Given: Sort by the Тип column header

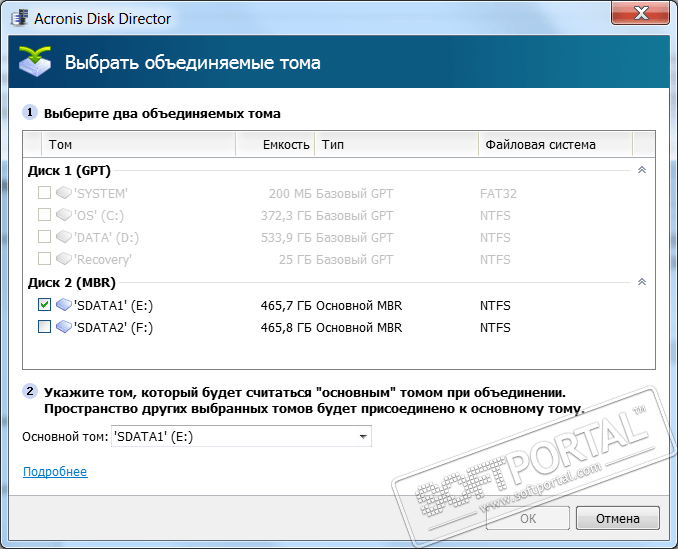Looking at the screenshot, I should 397,144.
